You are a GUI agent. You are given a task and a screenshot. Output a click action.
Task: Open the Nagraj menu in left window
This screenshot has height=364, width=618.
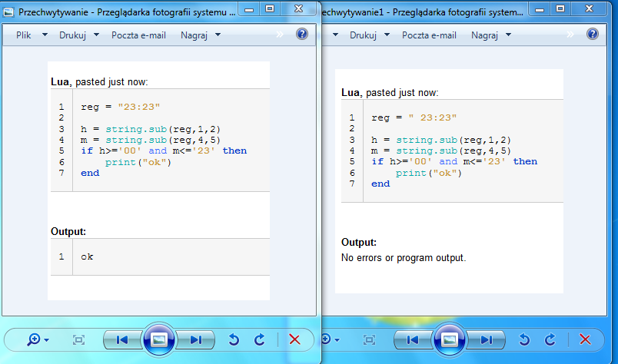194,35
